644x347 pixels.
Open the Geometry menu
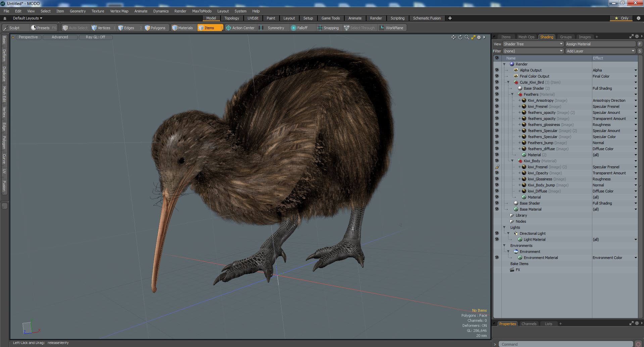pyautogui.click(x=78, y=11)
